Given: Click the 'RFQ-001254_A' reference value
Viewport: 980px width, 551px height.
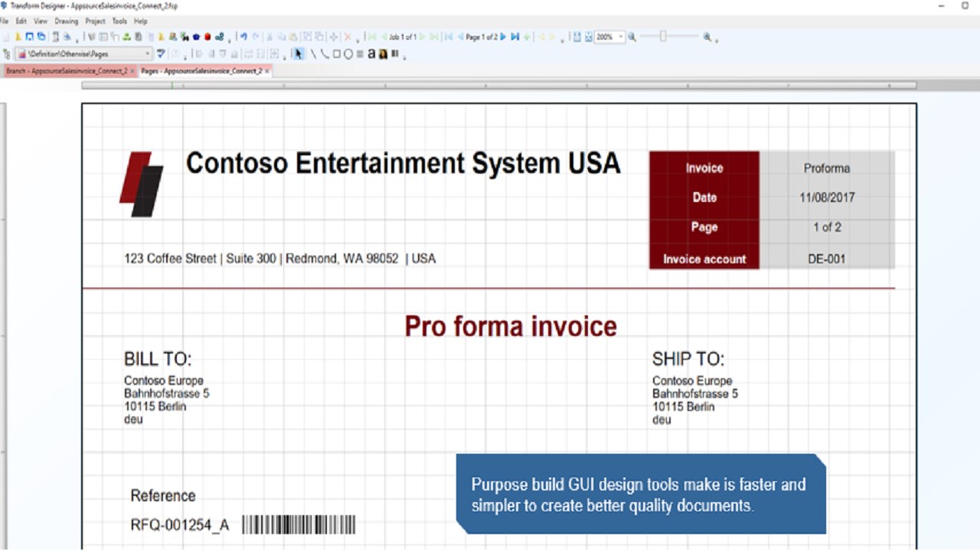Looking at the screenshot, I should [180, 525].
